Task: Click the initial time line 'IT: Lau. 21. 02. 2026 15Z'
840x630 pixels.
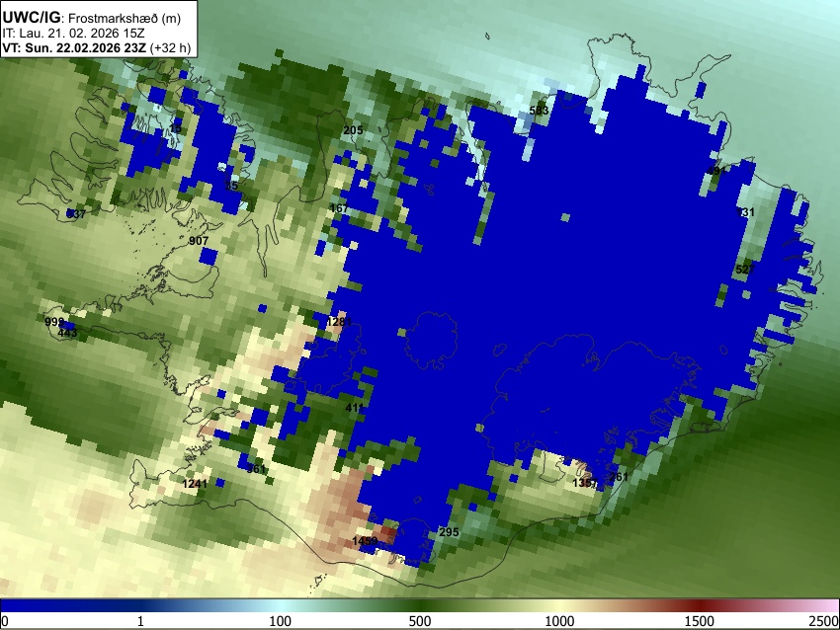Action: (x=73, y=34)
